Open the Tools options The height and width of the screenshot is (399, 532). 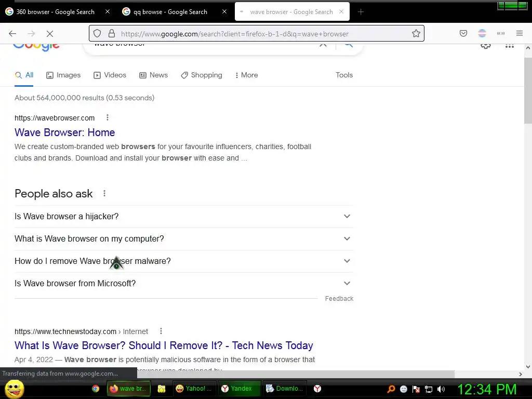coord(344,75)
